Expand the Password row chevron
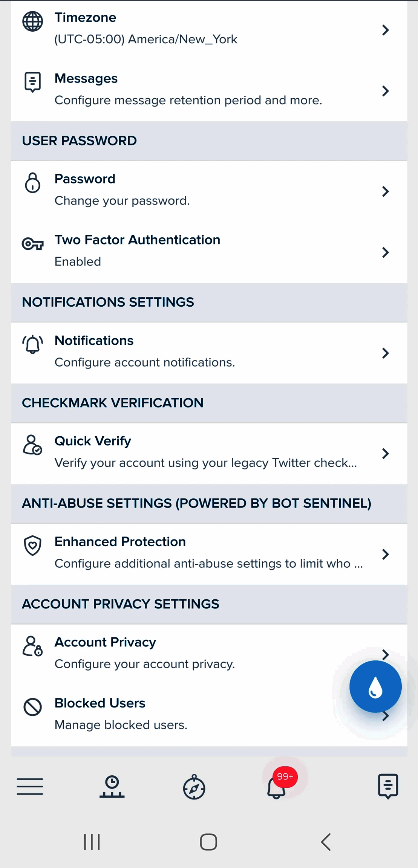The height and width of the screenshot is (868, 418). [x=385, y=191]
